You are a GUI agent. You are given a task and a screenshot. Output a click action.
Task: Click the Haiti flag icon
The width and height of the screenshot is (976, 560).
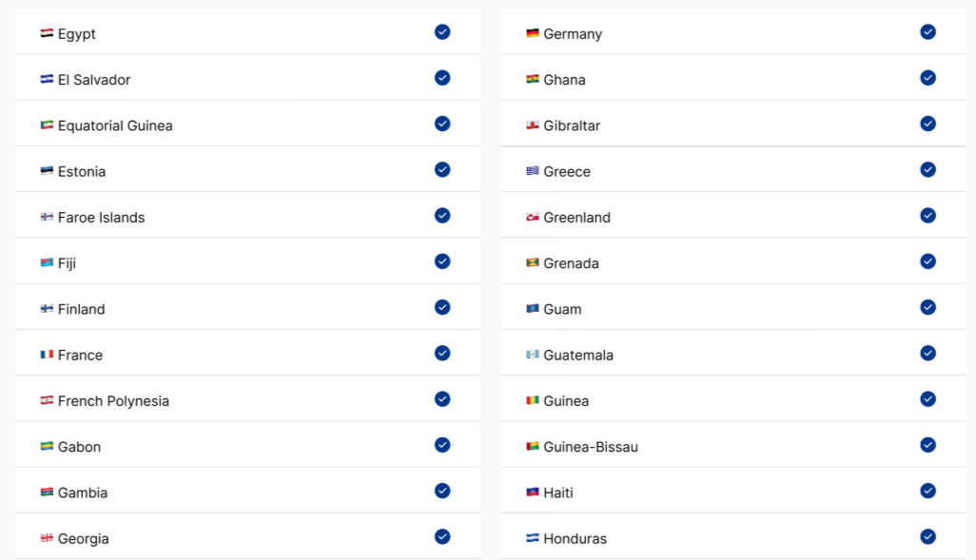coord(533,492)
